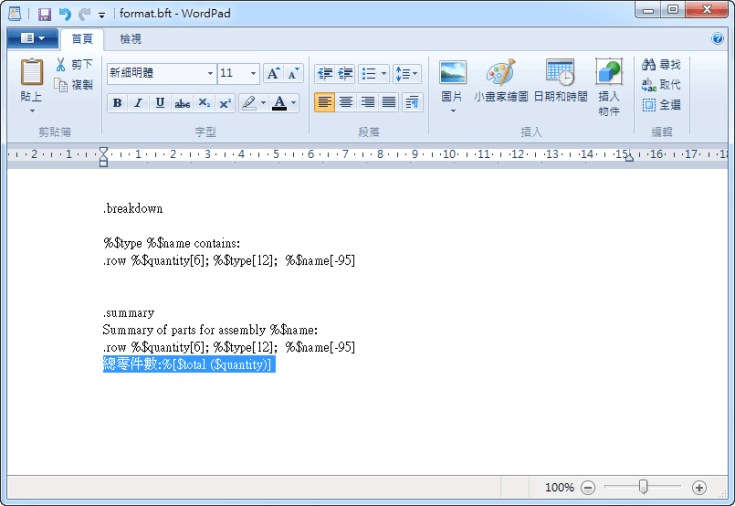Toggle Underline formatting
This screenshot has width=735, height=506.
click(x=159, y=103)
